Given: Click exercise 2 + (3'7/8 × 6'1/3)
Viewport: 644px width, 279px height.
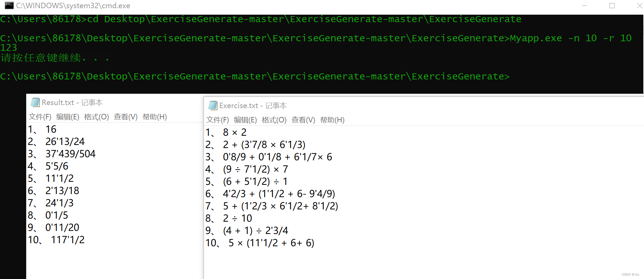Looking at the screenshot, I should point(264,145).
